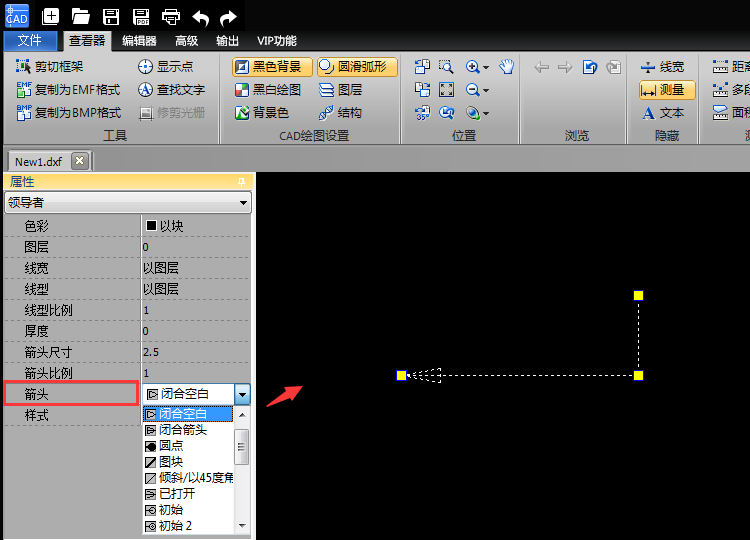Switch to the 输出 output tab
The image size is (750, 540).
(227, 41)
